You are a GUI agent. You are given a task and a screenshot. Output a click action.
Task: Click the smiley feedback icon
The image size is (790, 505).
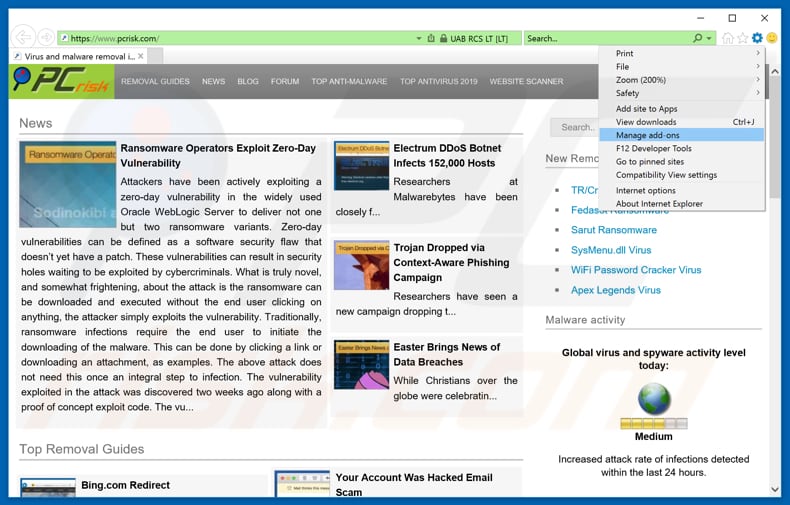click(x=771, y=38)
